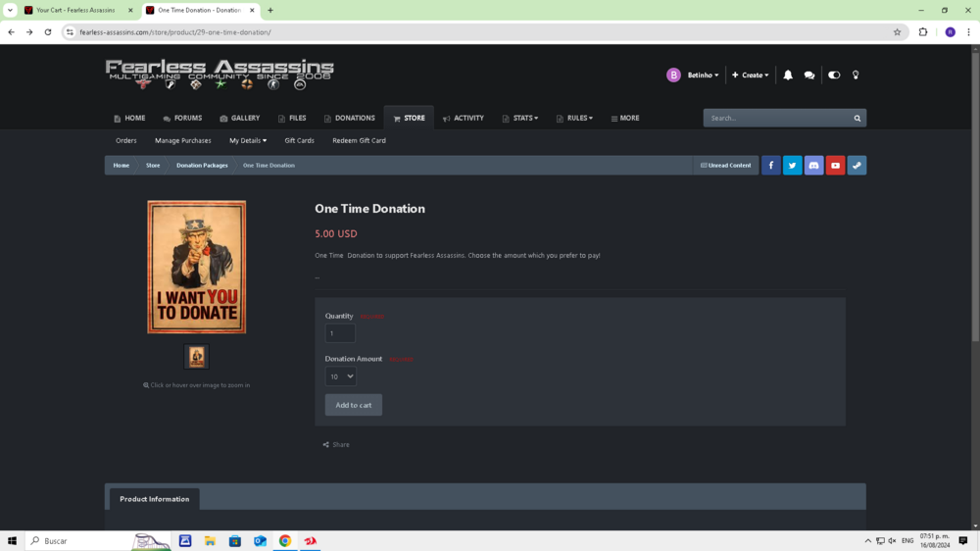Image resolution: width=980 pixels, height=551 pixels.
Task: Open the Twitter social link
Action: click(x=792, y=165)
